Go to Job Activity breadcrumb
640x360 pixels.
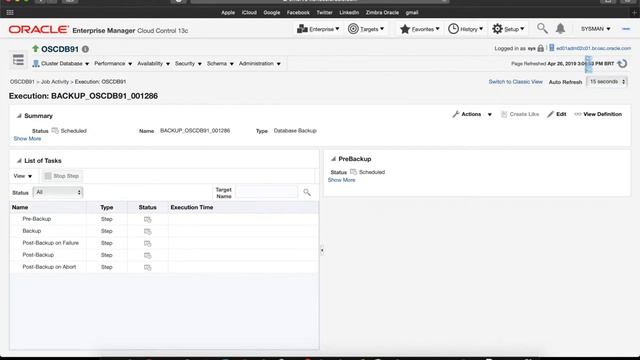point(55,82)
